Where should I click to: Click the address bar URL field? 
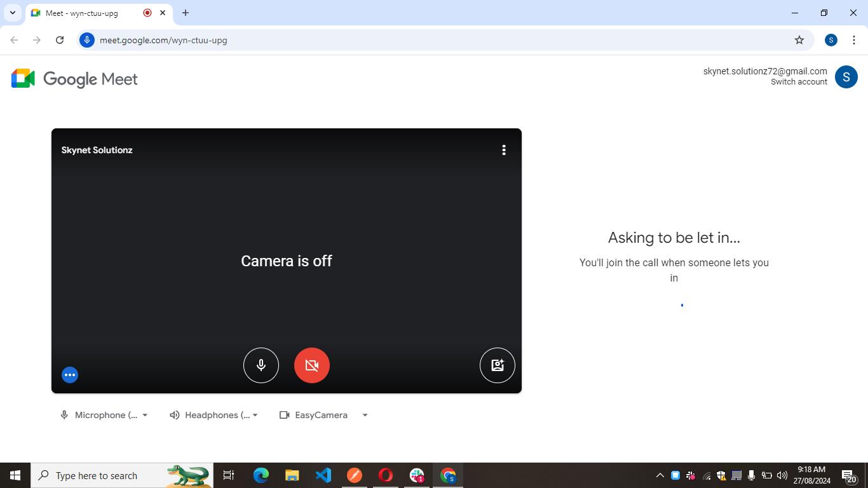coord(381,40)
